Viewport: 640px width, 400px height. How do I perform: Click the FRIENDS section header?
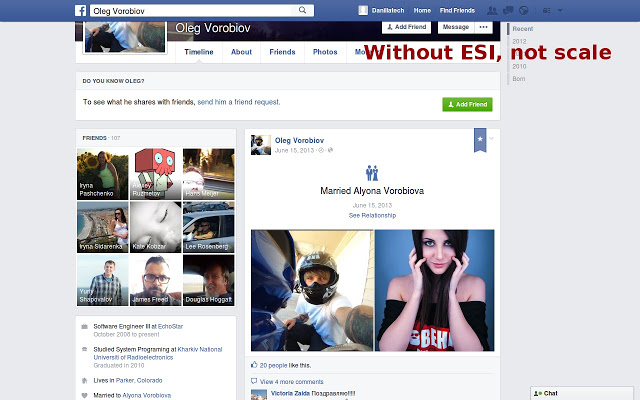coord(94,138)
